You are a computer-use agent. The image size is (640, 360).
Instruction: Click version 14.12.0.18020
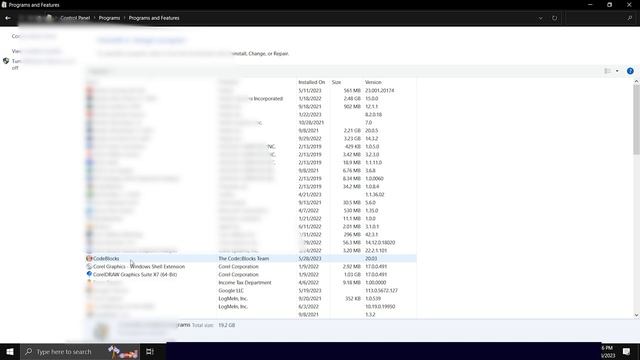[x=380, y=242]
